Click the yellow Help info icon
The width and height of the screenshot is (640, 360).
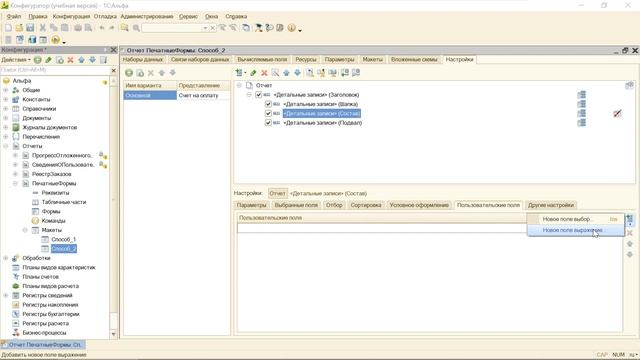291,28
